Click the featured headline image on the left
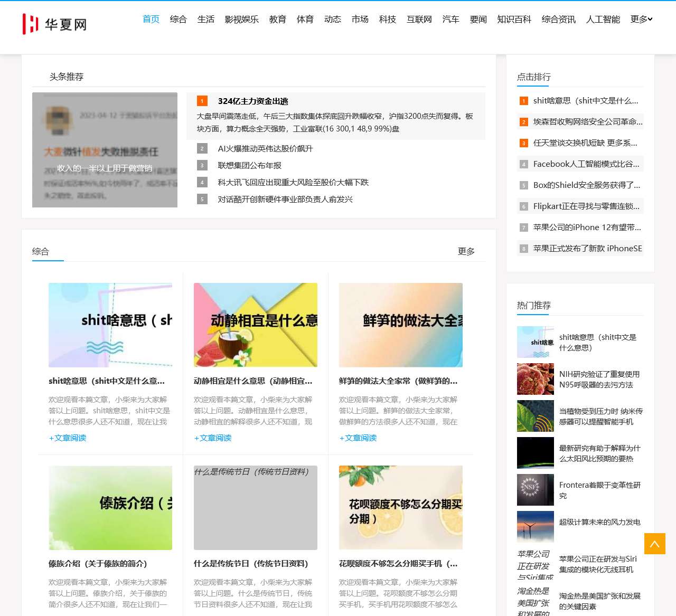 [105, 150]
